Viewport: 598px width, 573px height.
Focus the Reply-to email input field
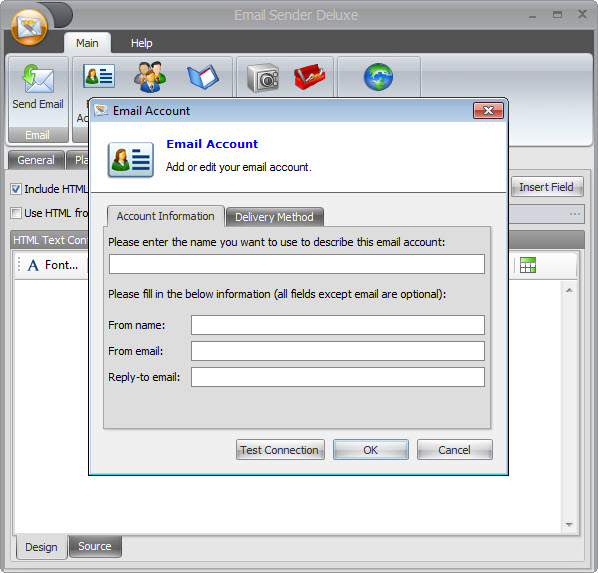coord(338,377)
